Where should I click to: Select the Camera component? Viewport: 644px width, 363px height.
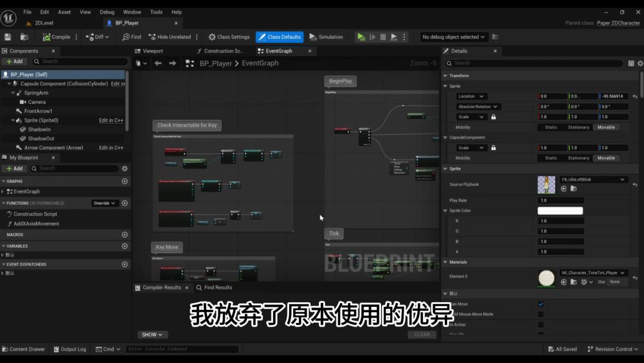(x=36, y=102)
